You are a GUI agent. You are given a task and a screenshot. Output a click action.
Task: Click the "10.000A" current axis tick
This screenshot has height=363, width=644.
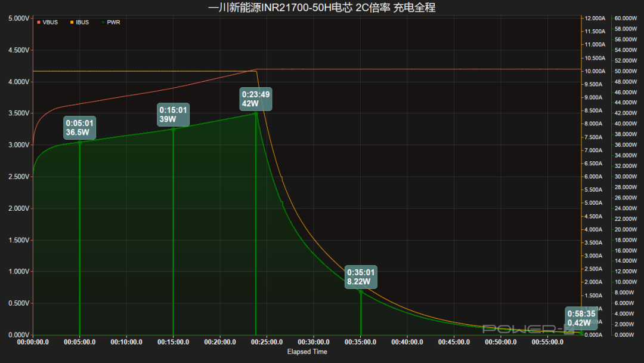(x=595, y=71)
